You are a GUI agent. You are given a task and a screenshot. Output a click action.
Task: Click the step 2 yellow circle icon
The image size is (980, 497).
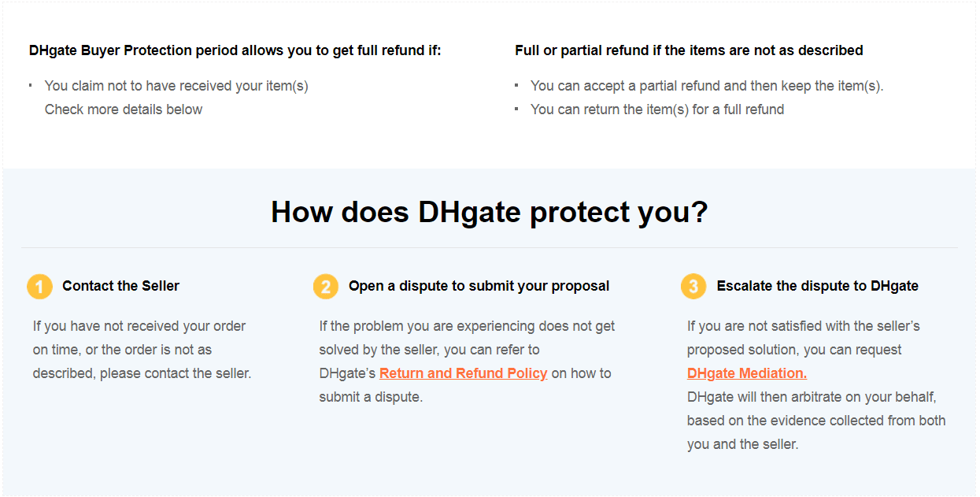point(325,287)
